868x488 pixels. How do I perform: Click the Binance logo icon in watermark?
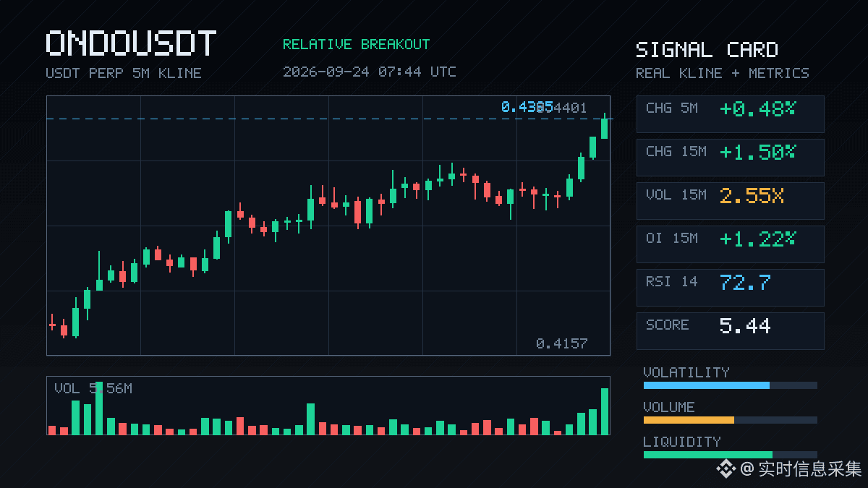pos(726,469)
